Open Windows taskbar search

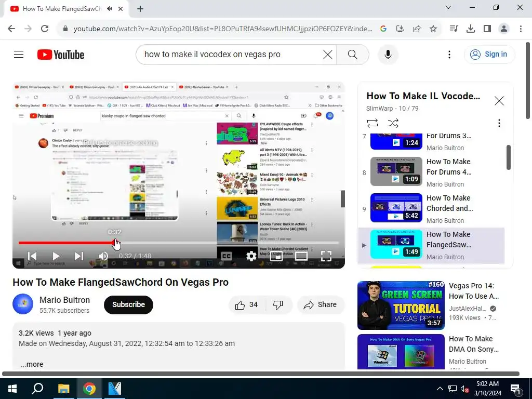(x=37, y=389)
